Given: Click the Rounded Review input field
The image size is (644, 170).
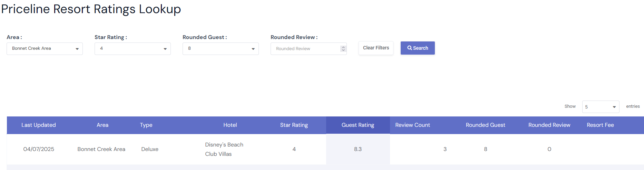Looking at the screenshot, I should (305, 49).
